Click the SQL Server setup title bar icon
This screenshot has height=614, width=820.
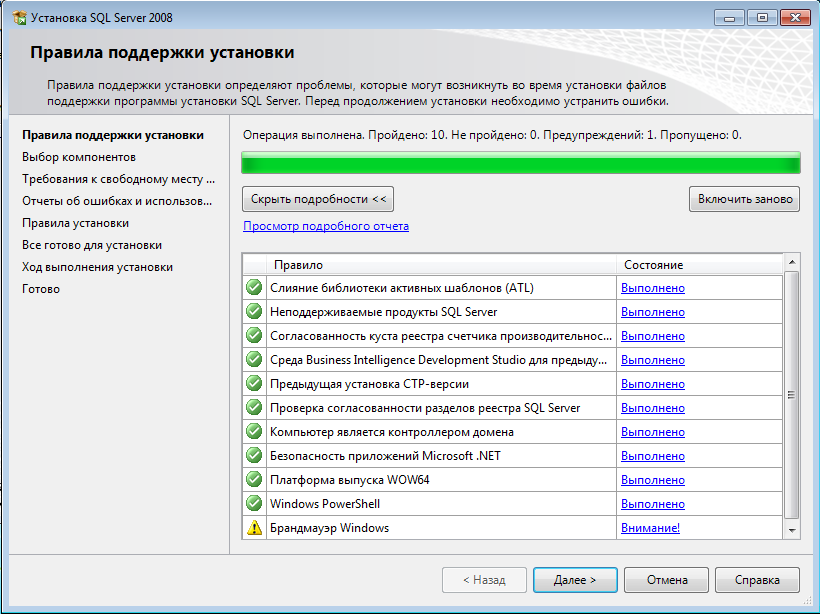click(x=19, y=18)
